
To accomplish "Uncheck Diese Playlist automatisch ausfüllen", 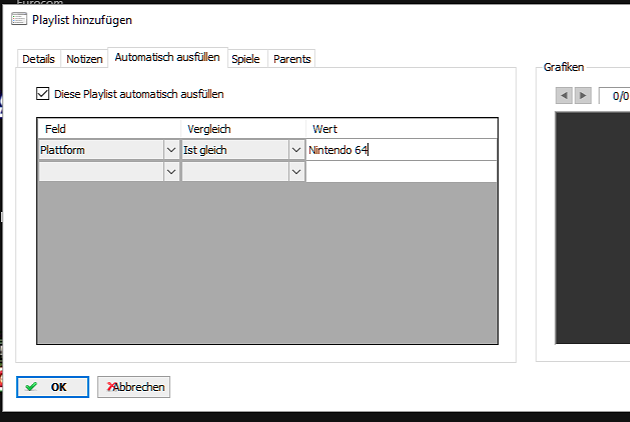I will 43,94.
